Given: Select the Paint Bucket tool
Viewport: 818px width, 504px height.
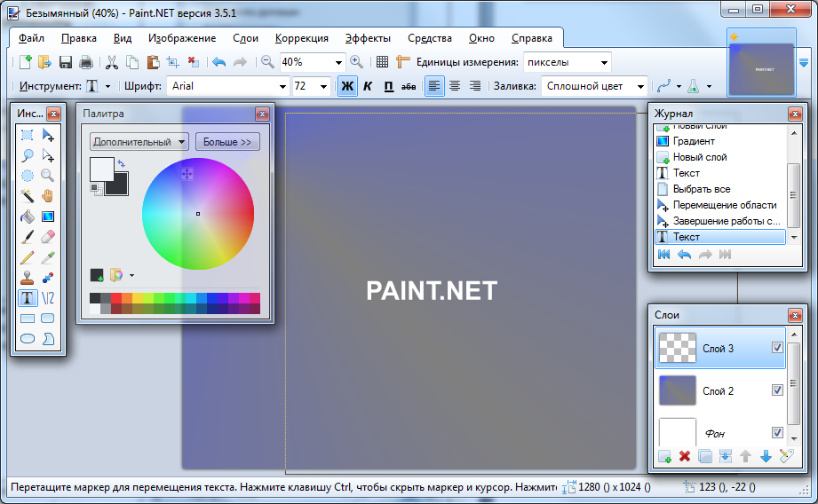Looking at the screenshot, I should [x=28, y=217].
